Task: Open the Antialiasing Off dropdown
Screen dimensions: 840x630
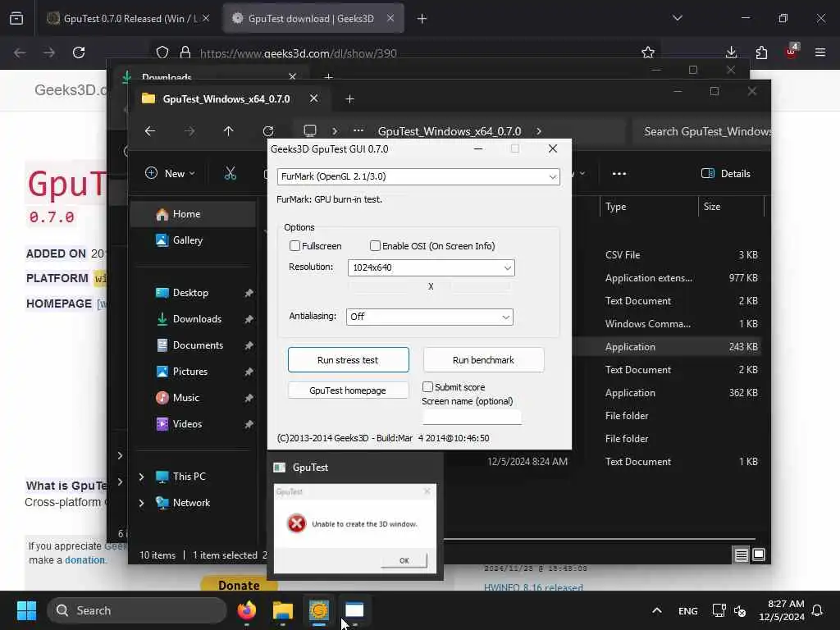Action: (430, 317)
